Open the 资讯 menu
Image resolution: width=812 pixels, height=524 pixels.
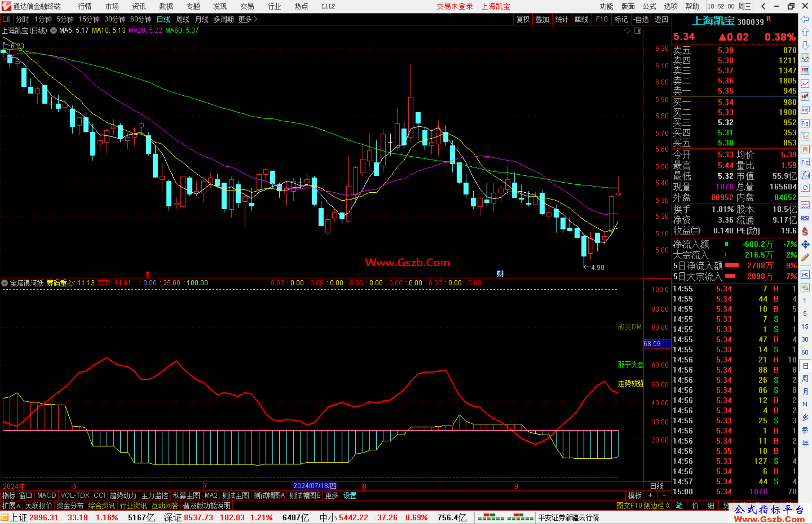[139, 6]
